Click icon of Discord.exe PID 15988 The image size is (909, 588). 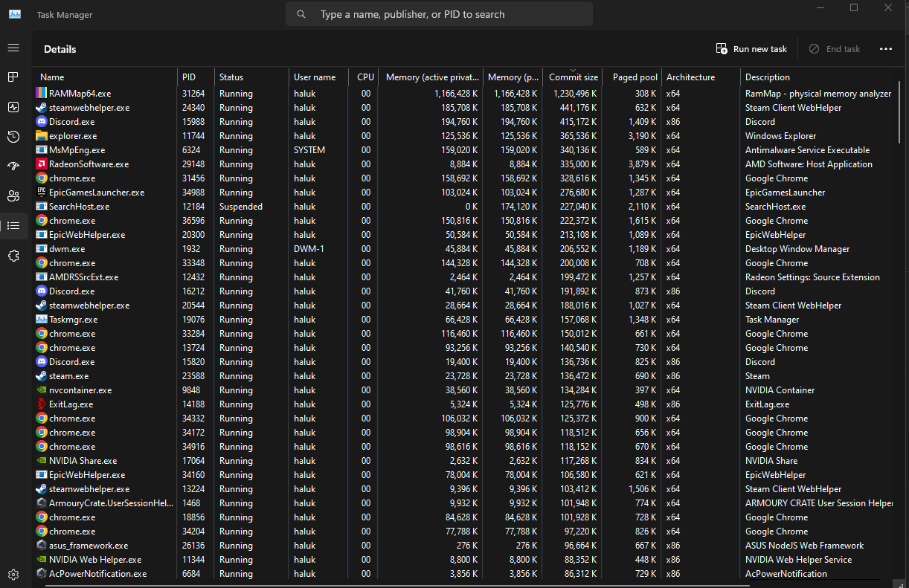point(42,122)
